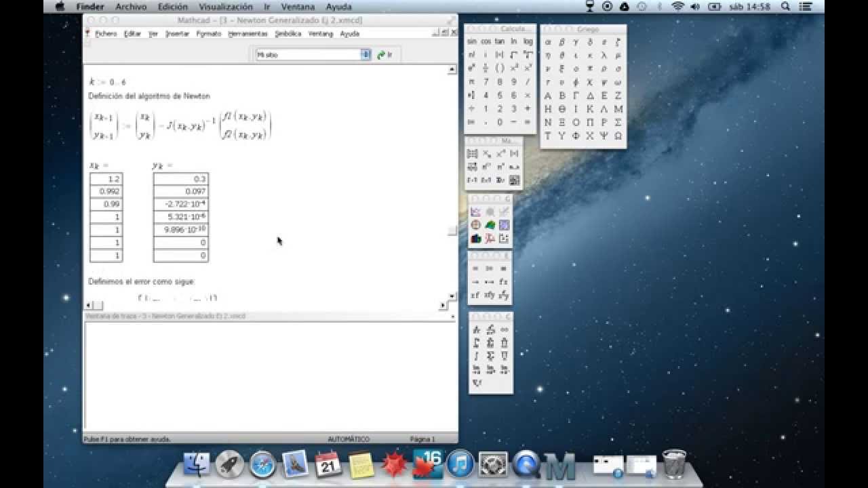Select the x table cell showing 1.2
This screenshot has height=488, width=868.
tap(106, 179)
